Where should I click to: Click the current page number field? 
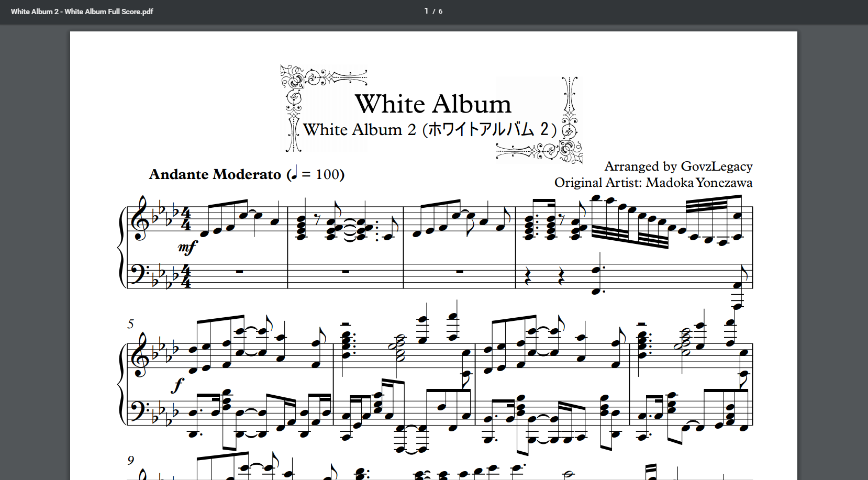[426, 11]
